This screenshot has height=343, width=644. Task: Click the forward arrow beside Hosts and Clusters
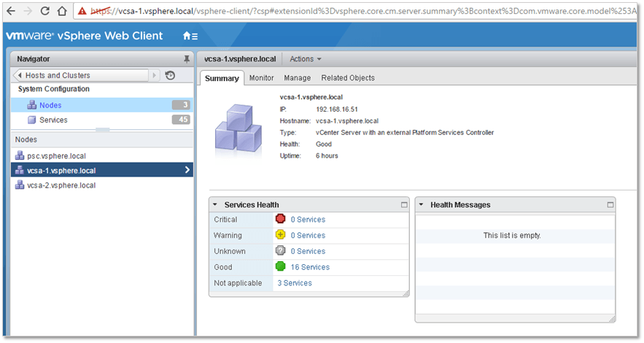[x=154, y=75]
